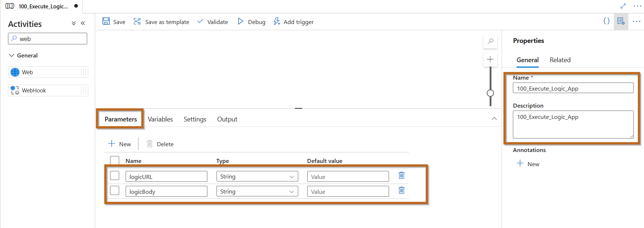Delete the logicBody parameter trash icon
The image size is (644, 228).
(x=401, y=191)
